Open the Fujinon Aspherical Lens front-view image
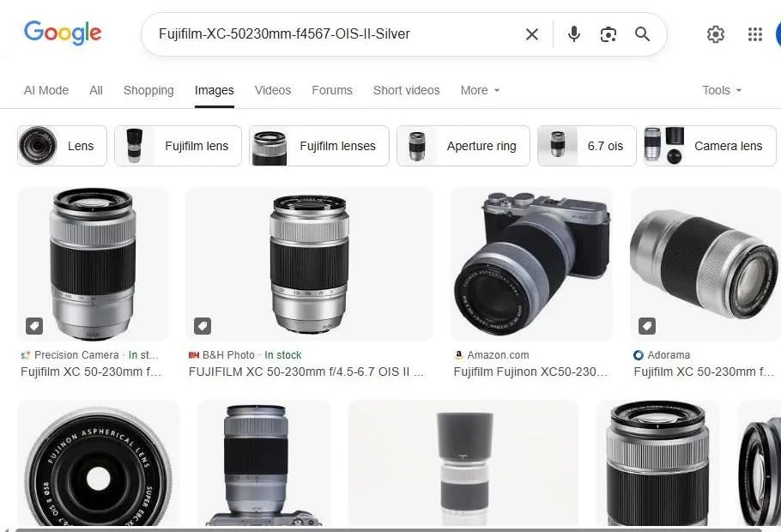The width and height of the screenshot is (781, 532). point(99,463)
